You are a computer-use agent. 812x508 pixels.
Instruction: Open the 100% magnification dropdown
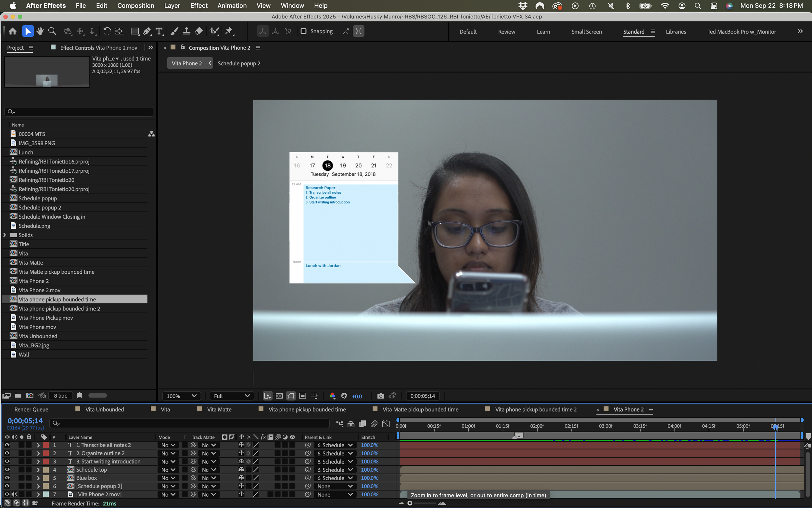(182, 396)
